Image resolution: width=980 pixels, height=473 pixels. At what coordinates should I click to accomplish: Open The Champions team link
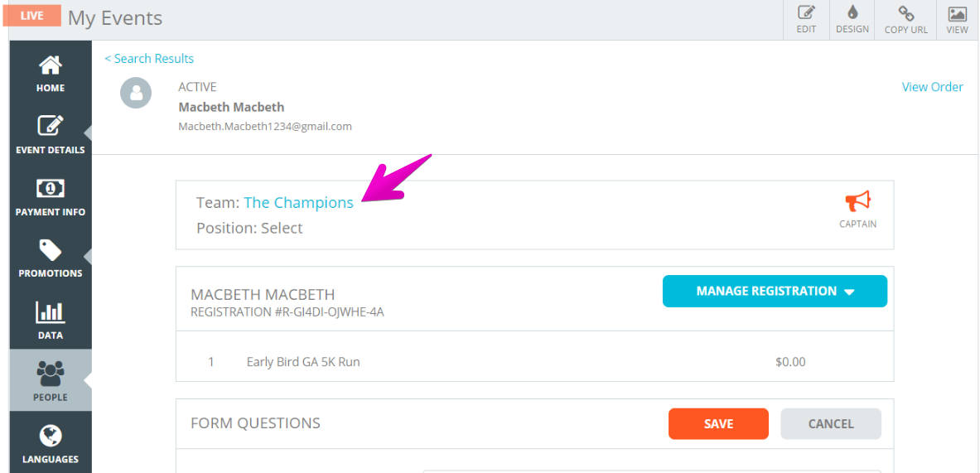299,203
